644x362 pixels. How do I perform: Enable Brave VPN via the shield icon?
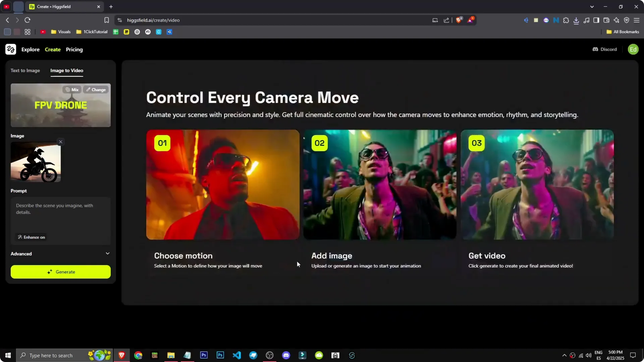coord(627,20)
